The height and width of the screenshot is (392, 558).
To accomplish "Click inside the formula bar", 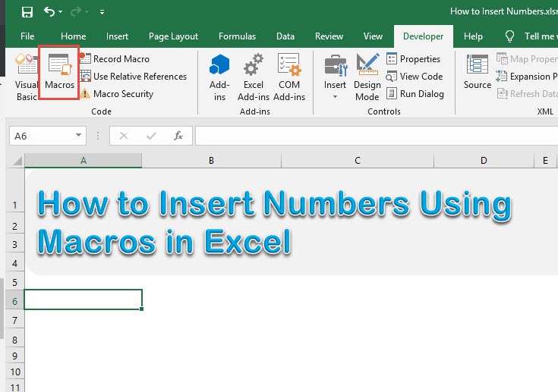I will point(377,136).
